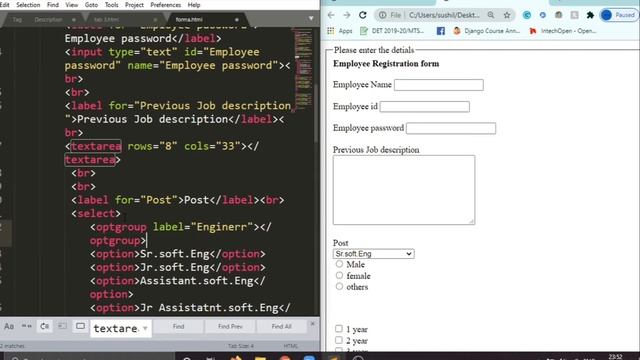Click the Sublime minimap code overview
Viewport: 640px width, 360px height.
(303, 69)
